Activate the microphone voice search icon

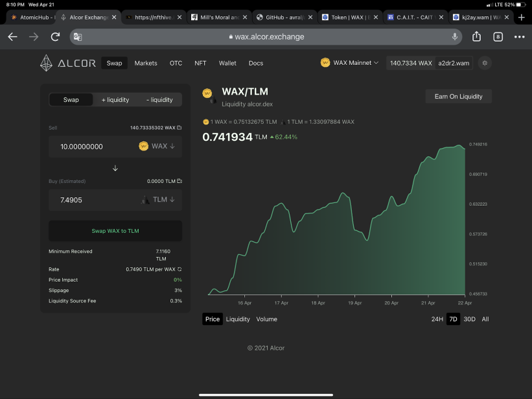tap(455, 37)
